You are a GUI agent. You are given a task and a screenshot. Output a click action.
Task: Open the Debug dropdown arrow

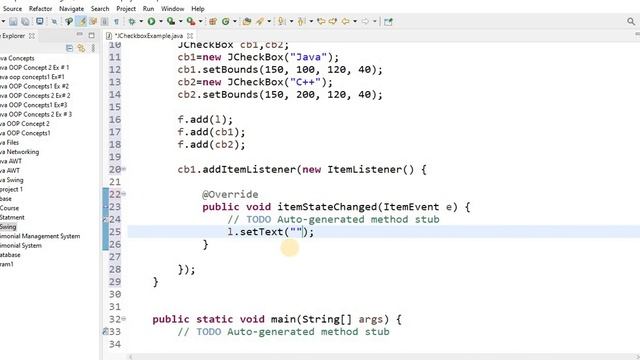[x=141, y=22]
